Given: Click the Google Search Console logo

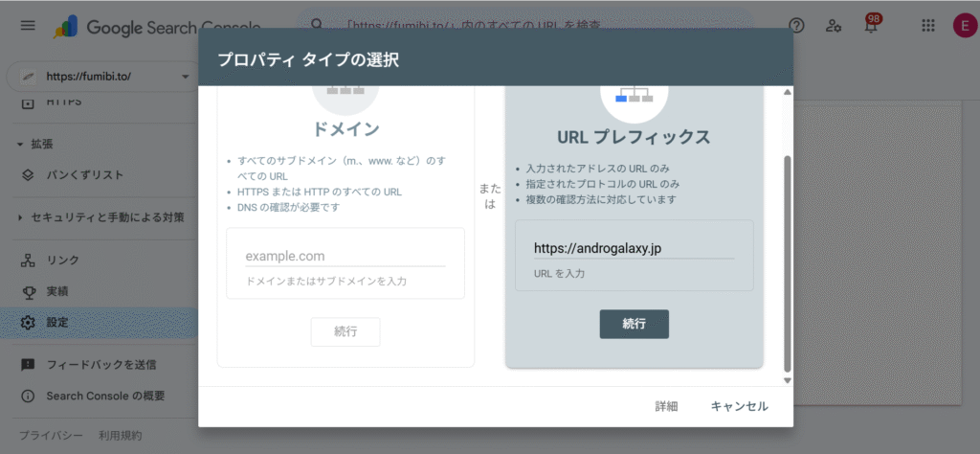Looking at the screenshot, I should coord(156,27).
